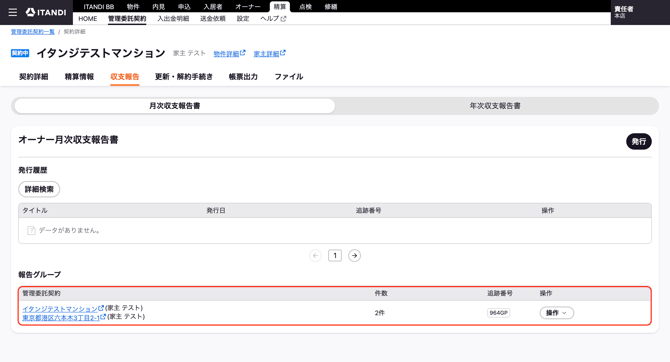Open 入出金明細 in the submenu
The image size is (670, 362).
click(173, 18)
